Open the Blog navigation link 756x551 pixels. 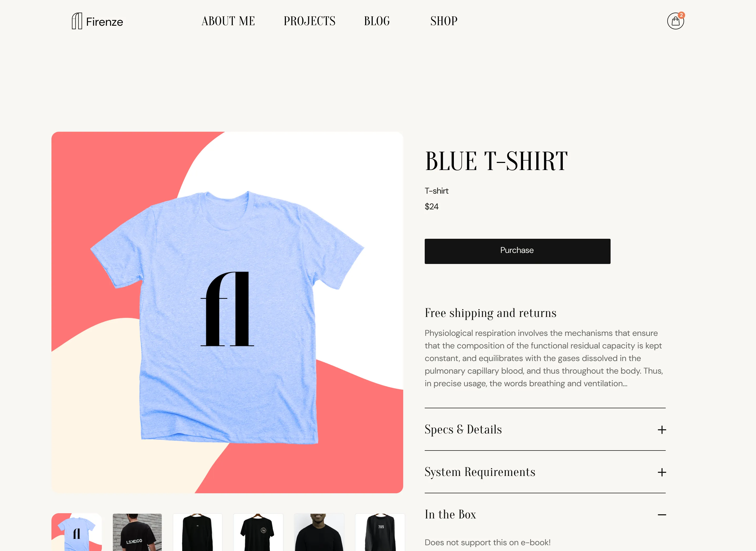(x=377, y=21)
